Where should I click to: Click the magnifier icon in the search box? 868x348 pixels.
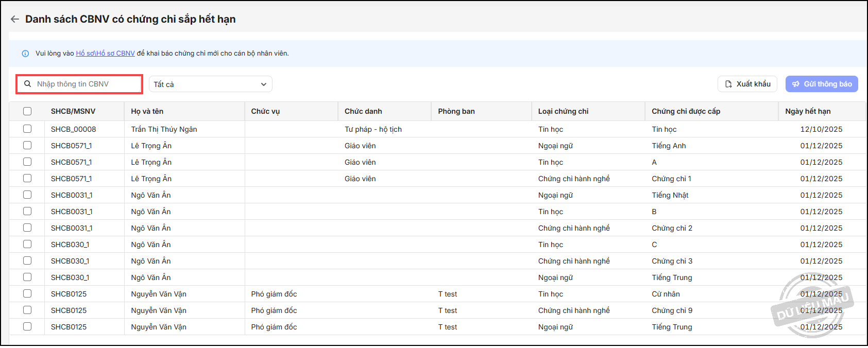coord(28,84)
